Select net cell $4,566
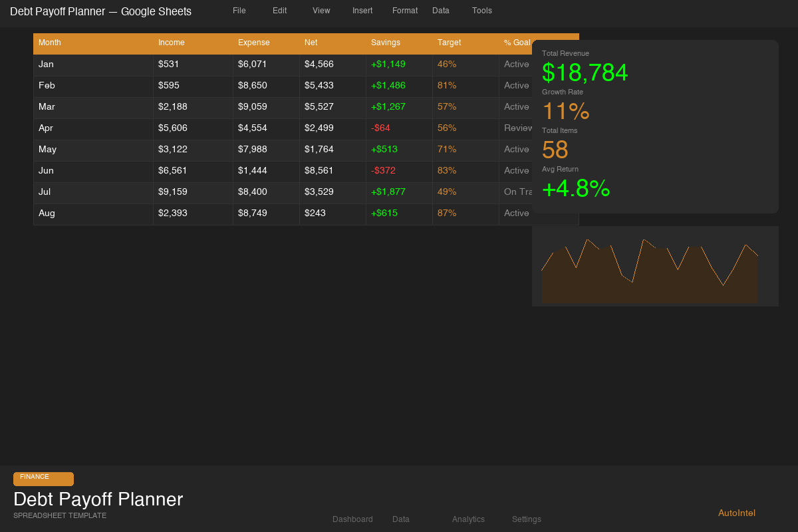Image resolution: width=798 pixels, height=532 pixels. pyautogui.click(x=332, y=65)
